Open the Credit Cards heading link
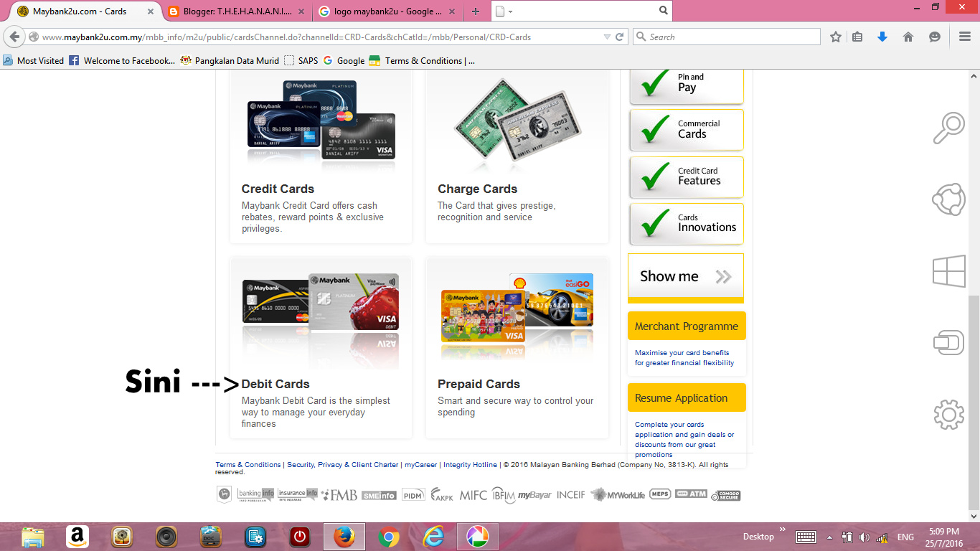 coord(278,189)
